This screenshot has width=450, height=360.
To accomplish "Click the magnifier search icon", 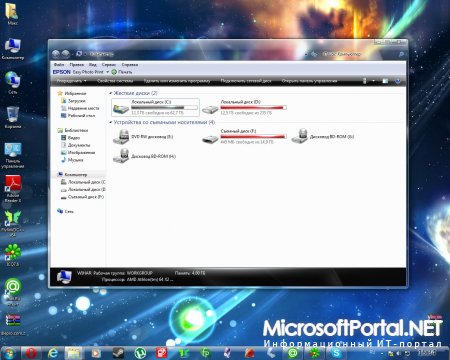I will coord(401,54).
